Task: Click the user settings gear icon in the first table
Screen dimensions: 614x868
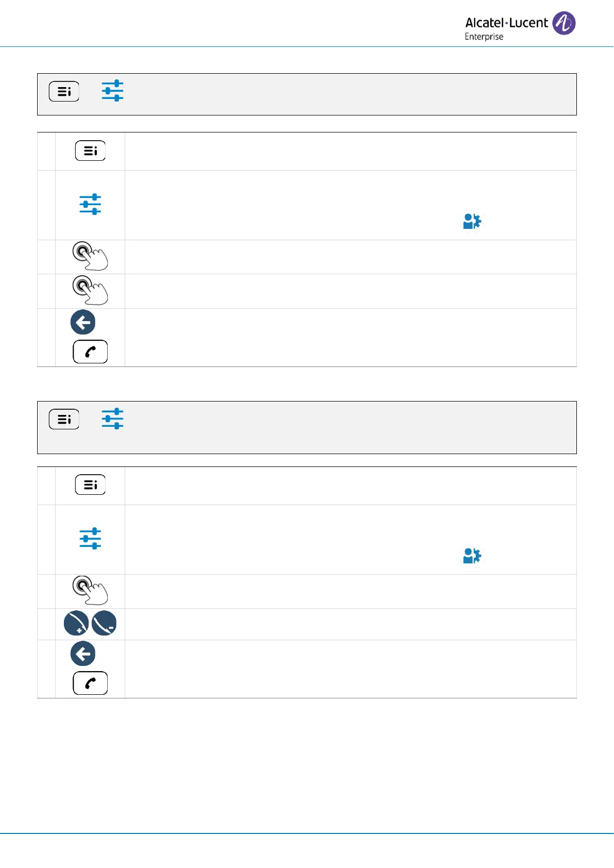Action: pyautogui.click(x=472, y=222)
